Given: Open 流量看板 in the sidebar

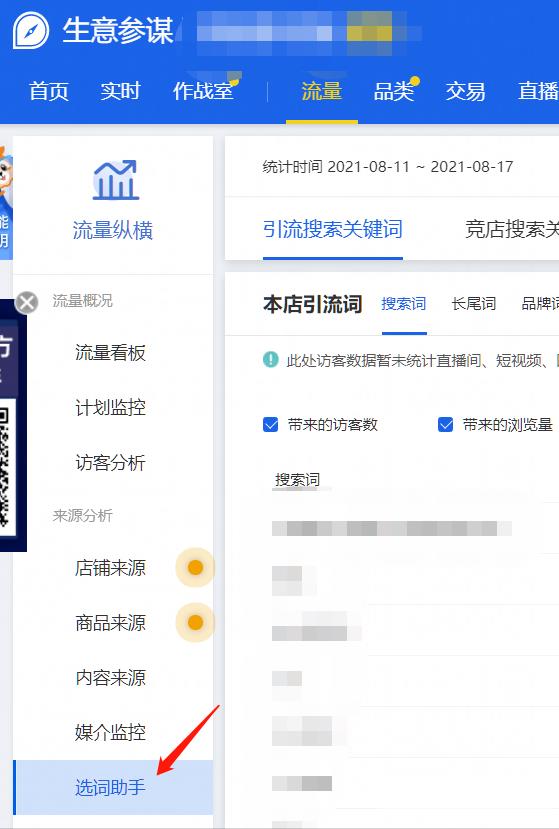Looking at the screenshot, I should click(x=110, y=353).
